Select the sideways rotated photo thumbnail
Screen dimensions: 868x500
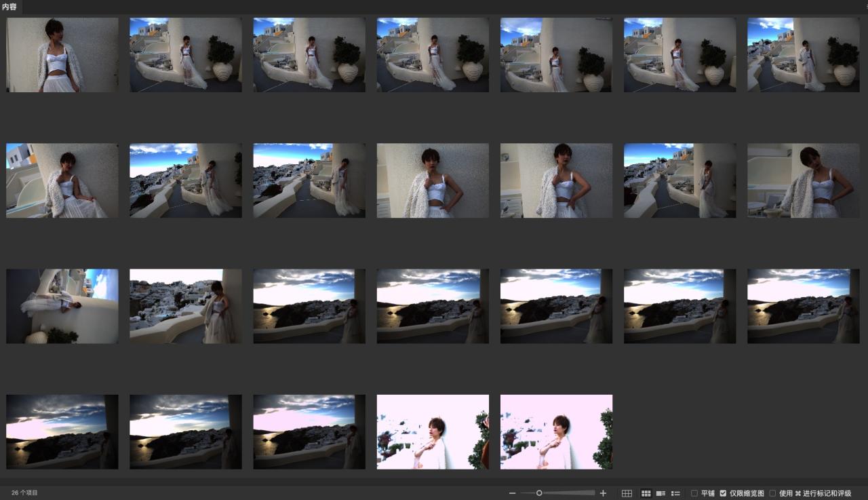(62, 306)
